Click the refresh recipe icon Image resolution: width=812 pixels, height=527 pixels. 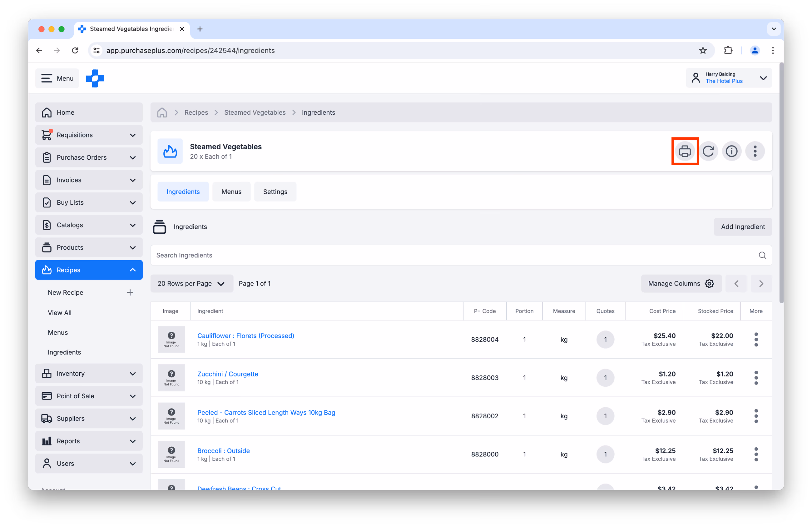[x=708, y=151]
